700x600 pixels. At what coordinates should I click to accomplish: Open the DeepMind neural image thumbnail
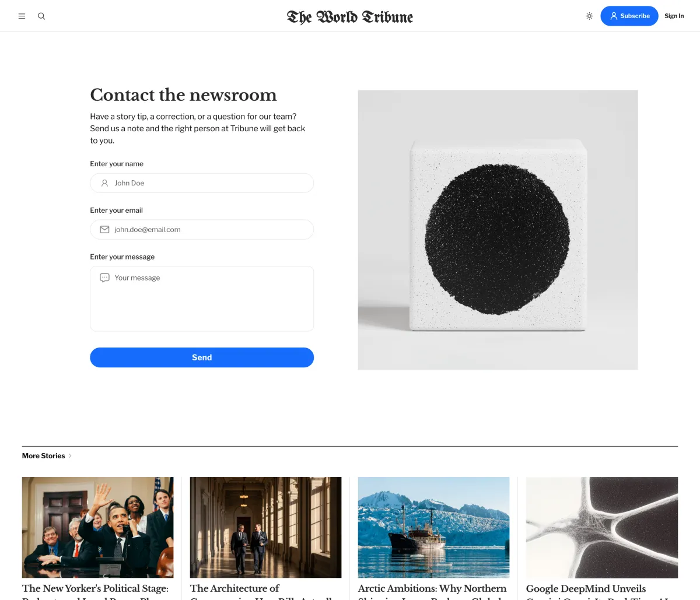pos(602,528)
